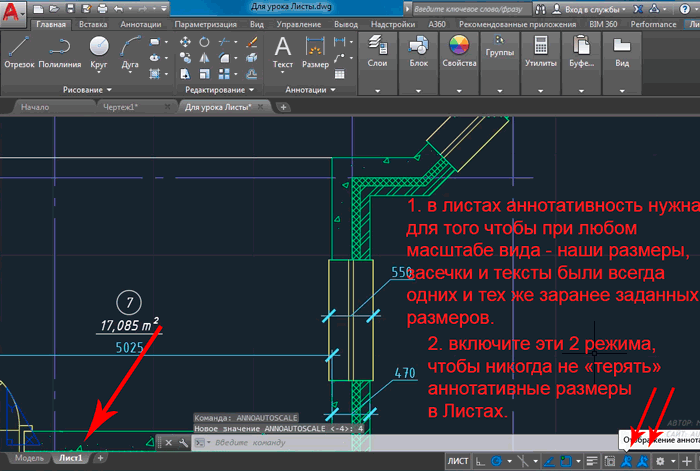This screenshot has height=471, width=700.
Task: Open the Буфер clipboard dropdown
Action: [x=581, y=91]
